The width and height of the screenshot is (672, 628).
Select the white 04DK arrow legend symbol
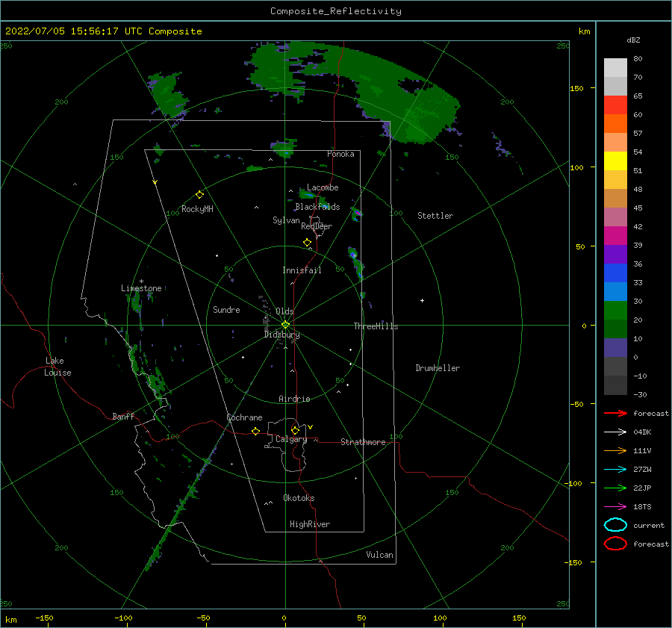[615, 432]
